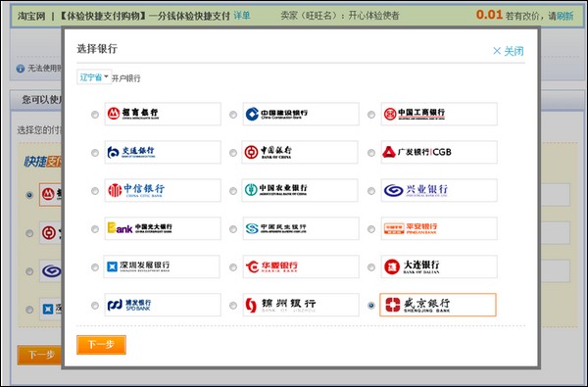This screenshot has width=588, height=387.
Task: Select the 兴业银行 radio button
Action: [371, 191]
